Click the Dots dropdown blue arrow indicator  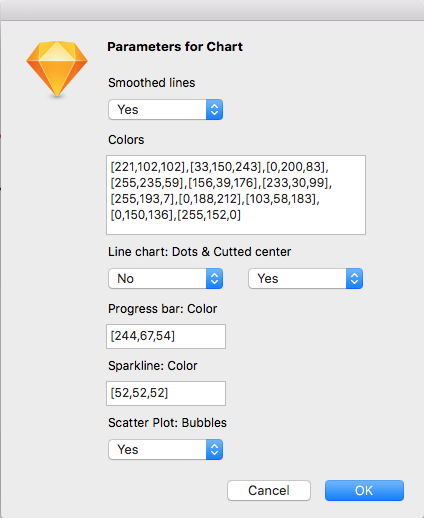[214, 278]
